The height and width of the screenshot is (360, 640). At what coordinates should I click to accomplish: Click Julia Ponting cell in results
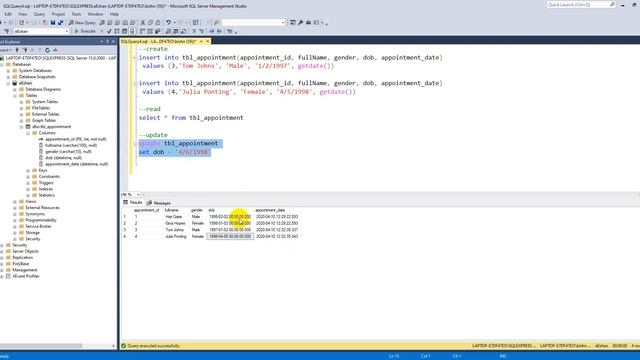[175, 237]
